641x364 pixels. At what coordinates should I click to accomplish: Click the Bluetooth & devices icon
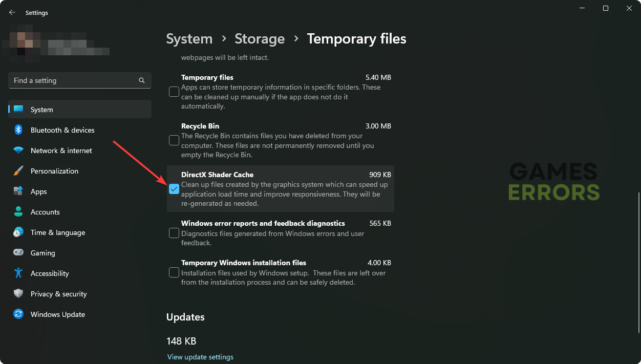[x=18, y=130]
